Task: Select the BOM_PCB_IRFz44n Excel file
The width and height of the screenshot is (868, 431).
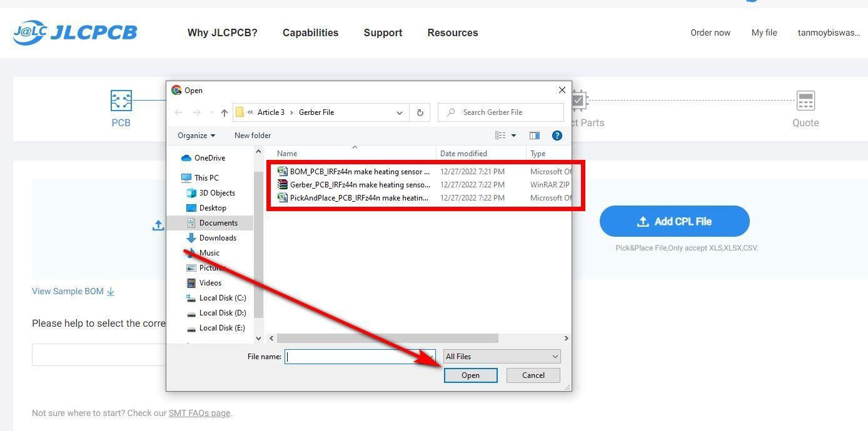Action: (354, 171)
